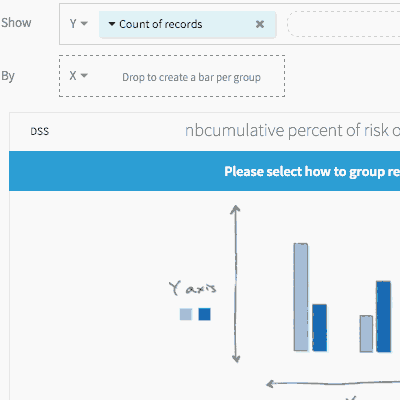The width and height of the screenshot is (400, 400).
Task: Click the empty dashed measure slot beside Count of records
Action: (344, 24)
